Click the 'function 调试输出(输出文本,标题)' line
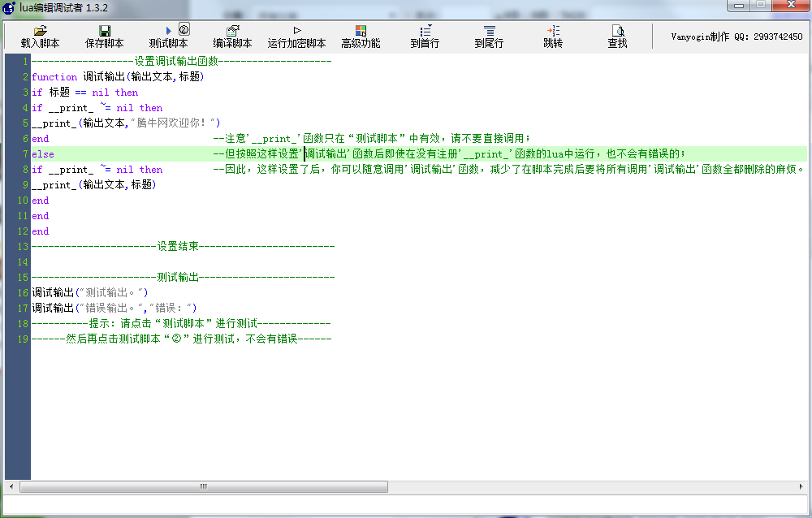 click(118, 76)
